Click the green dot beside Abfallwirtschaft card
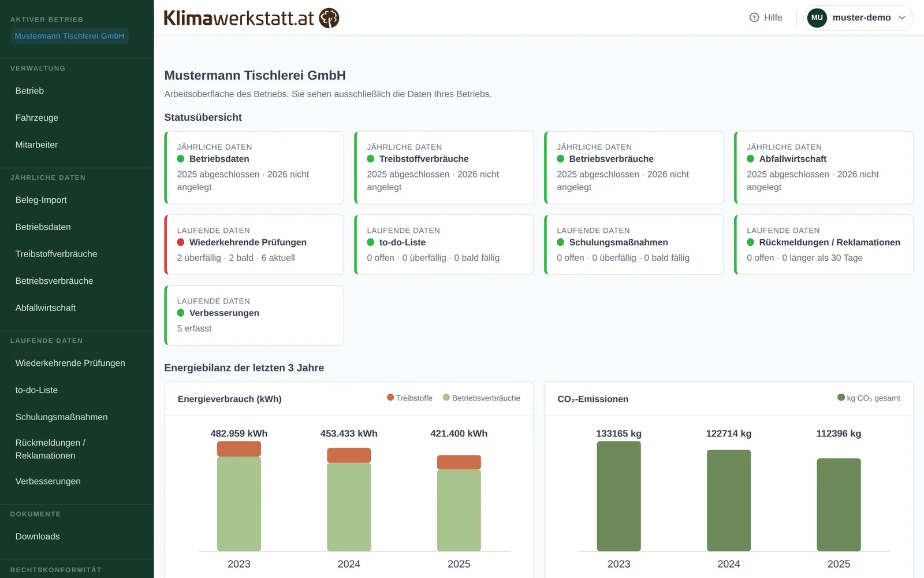Image resolution: width=924 pixels, height=578 pixels. click(x=751, y=159)
